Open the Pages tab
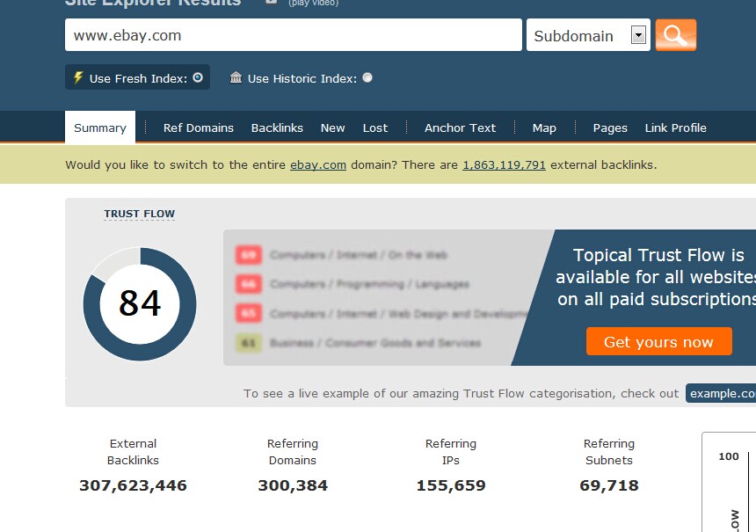756x532 pixels. pyautogui.click(x=610, y=128)
